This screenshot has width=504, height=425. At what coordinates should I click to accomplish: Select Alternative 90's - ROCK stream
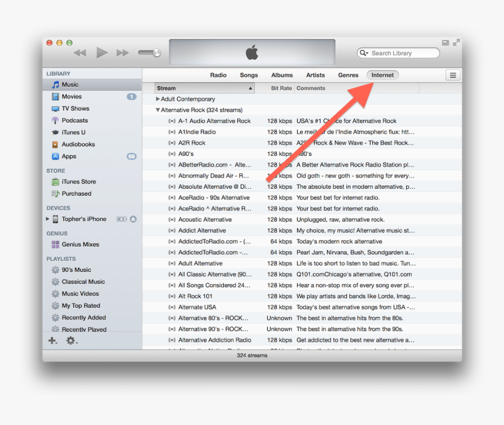[x=302, y=329]
